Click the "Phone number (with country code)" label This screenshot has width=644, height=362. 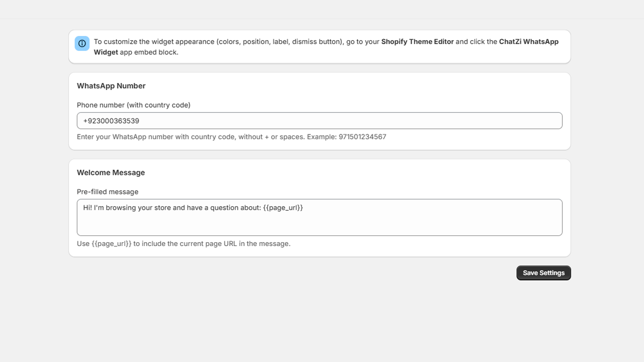click(134, 105)
